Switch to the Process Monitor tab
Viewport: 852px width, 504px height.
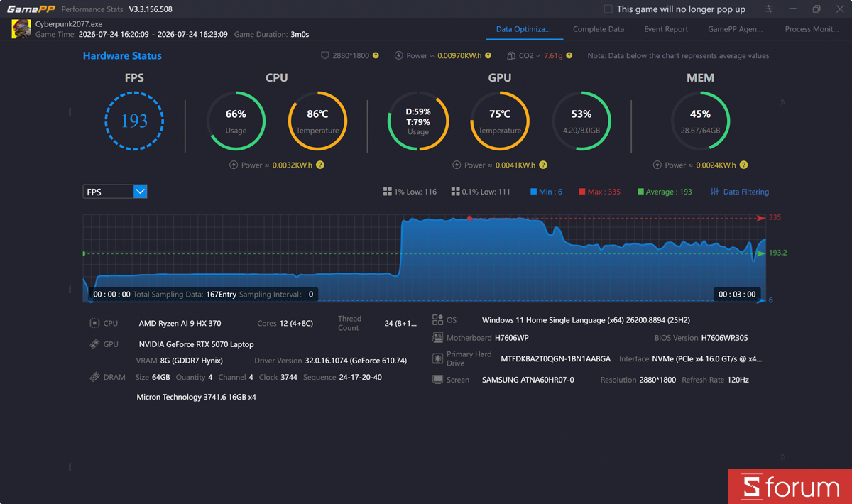click(x=812, y=29)
